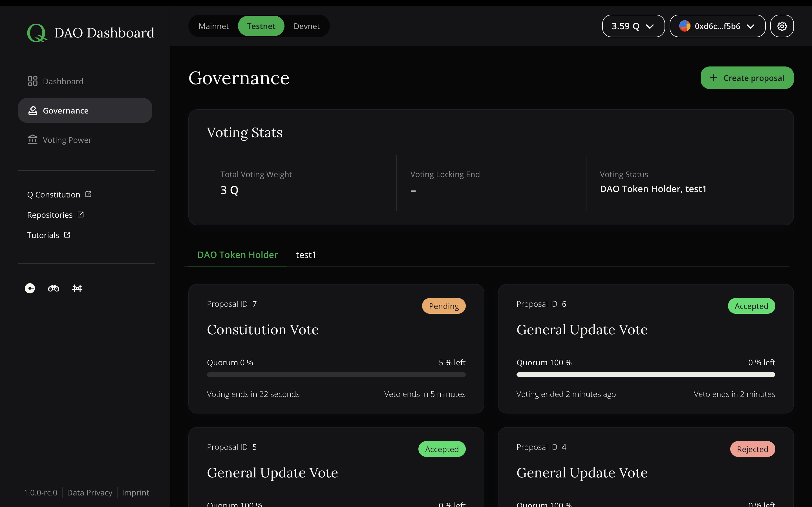The width and height of the screenshot is (812, 507).
Task: Click the wallet avatar icon
Action: [x=685, y=26]
